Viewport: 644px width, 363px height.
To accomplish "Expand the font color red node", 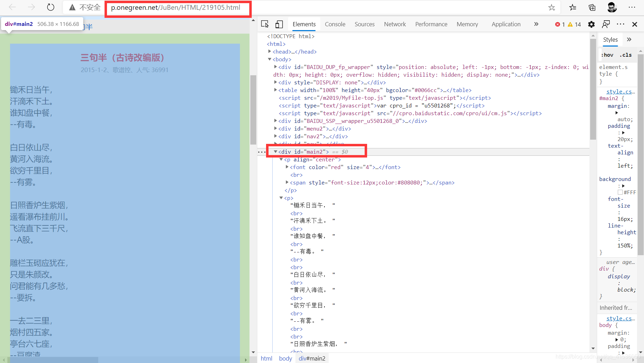I will coord(287,167).
